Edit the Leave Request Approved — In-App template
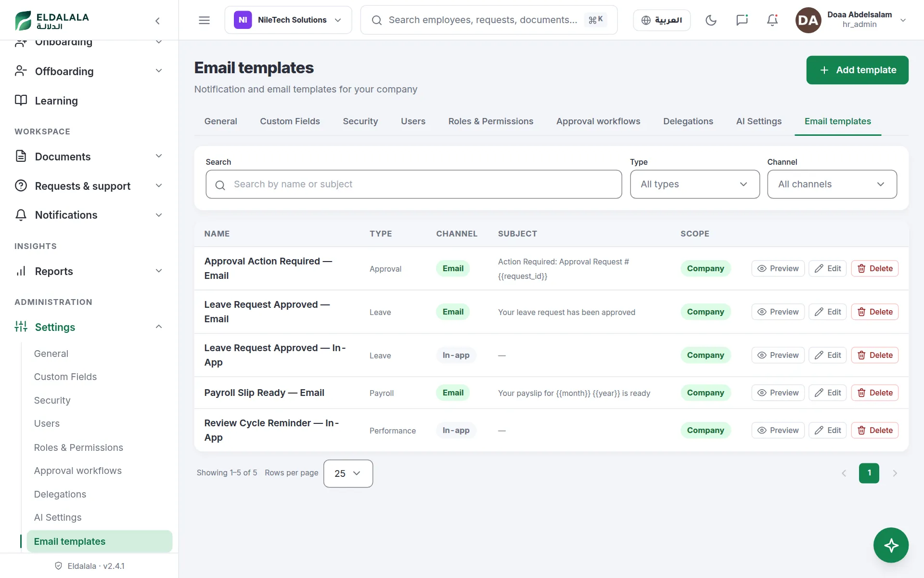 click(828, 355)
